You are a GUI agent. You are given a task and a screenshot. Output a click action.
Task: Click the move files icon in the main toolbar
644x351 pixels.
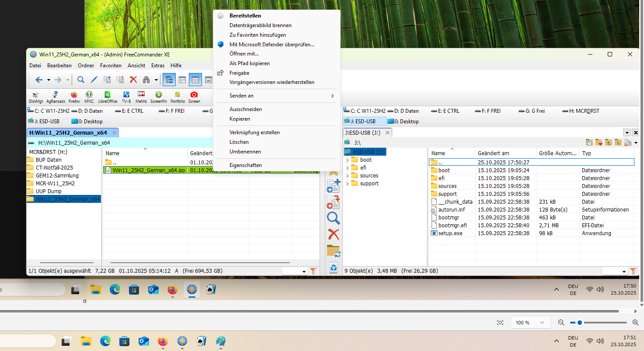tap(120, 80)
